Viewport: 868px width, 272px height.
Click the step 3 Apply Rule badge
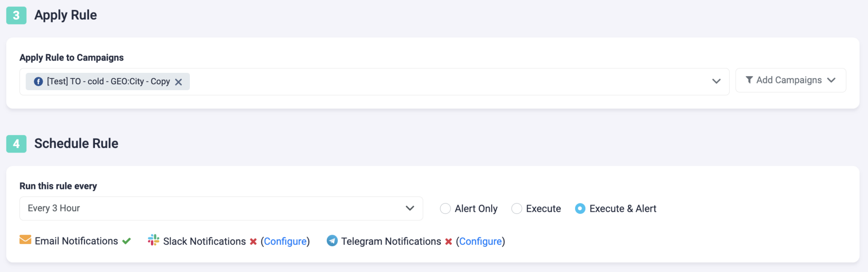pyautogui.click(x=17, y=15)
